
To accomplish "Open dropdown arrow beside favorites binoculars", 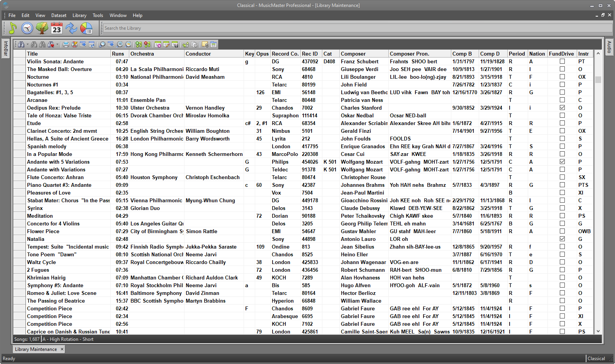I will pyautogui.click(x=58, y=44).
